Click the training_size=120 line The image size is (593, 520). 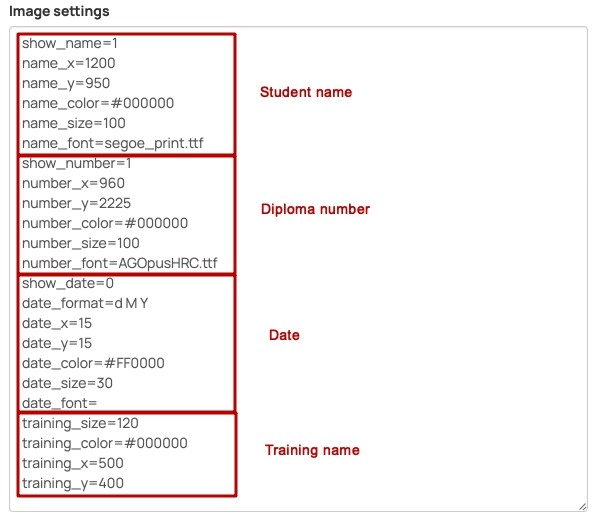(80, 423)
